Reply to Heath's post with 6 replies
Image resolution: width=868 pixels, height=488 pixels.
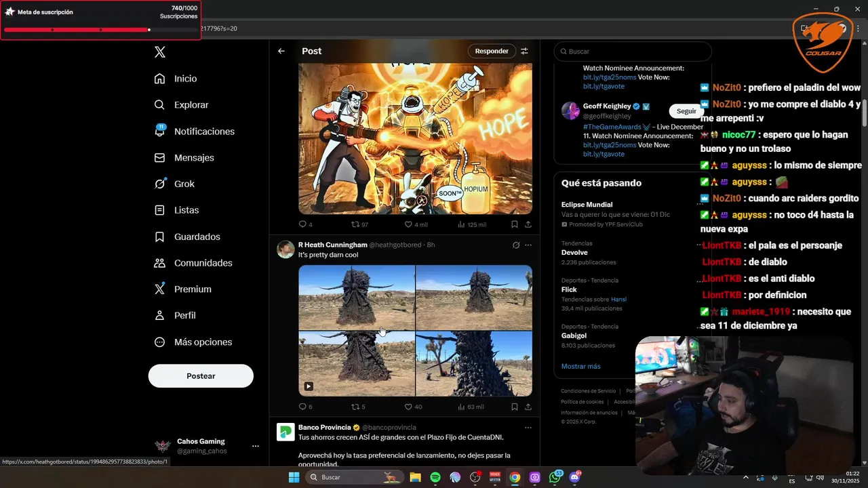pos(305,407)
